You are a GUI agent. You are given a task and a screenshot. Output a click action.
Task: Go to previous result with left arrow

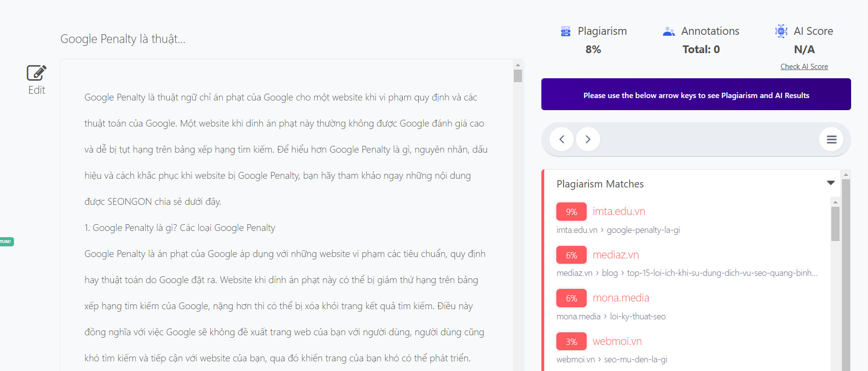tap(562, 139)
